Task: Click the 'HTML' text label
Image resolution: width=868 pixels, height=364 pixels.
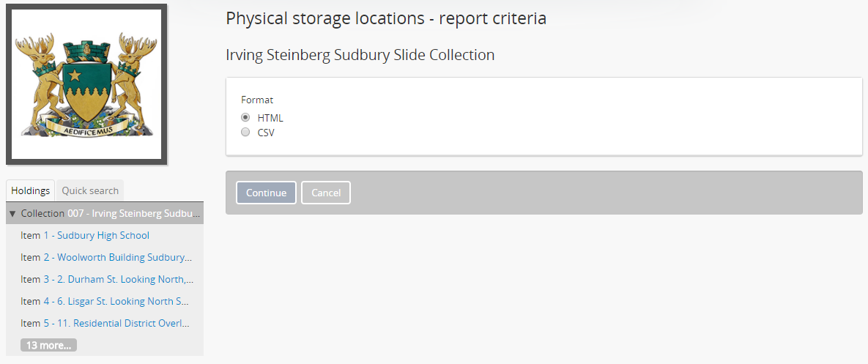Action: click(x=270, y=118)
